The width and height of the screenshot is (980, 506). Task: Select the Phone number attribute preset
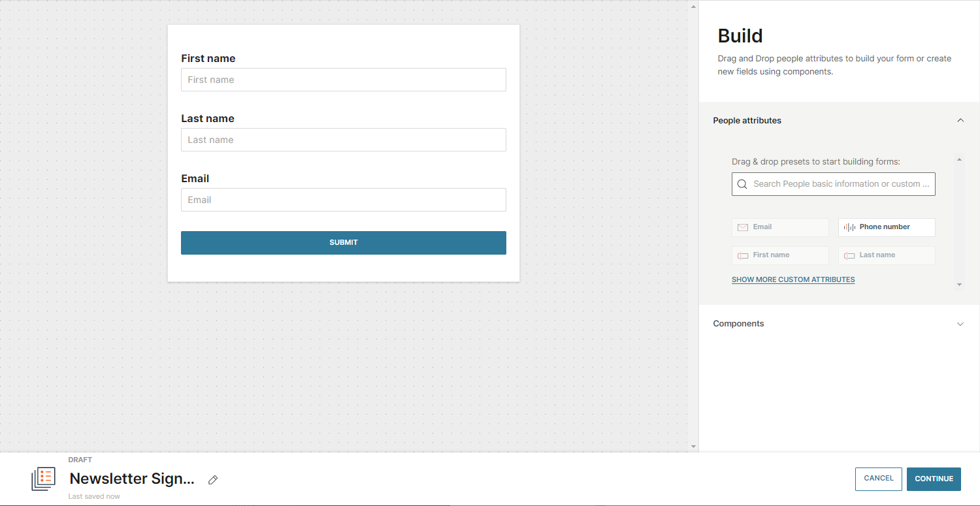(887, 227)
